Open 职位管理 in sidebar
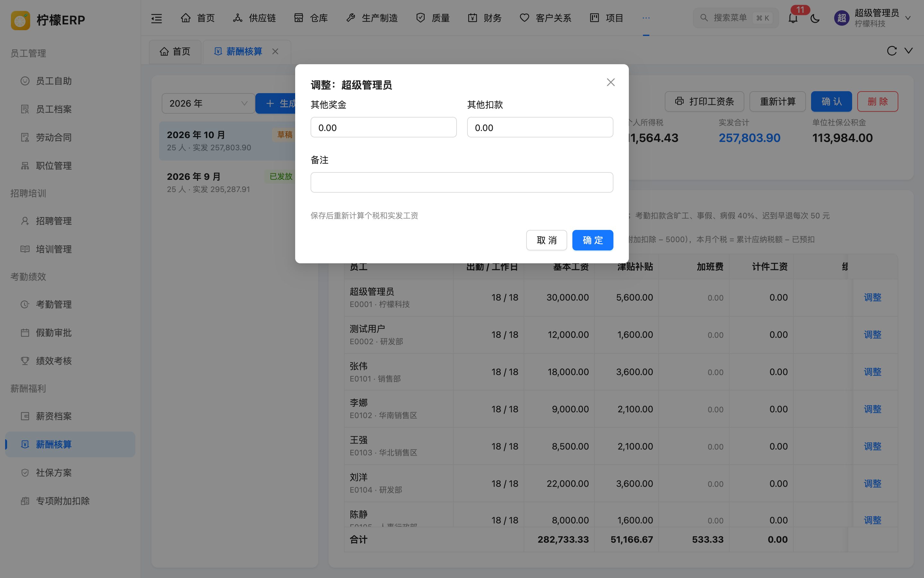The image size is (924, 578). [x=70, y=166]
